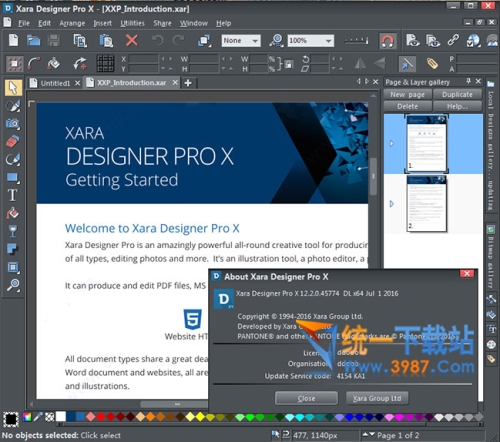Click Help in Page & Layer gallery
Viewport: 500px width, 442px height.
[x=457, y=106]
